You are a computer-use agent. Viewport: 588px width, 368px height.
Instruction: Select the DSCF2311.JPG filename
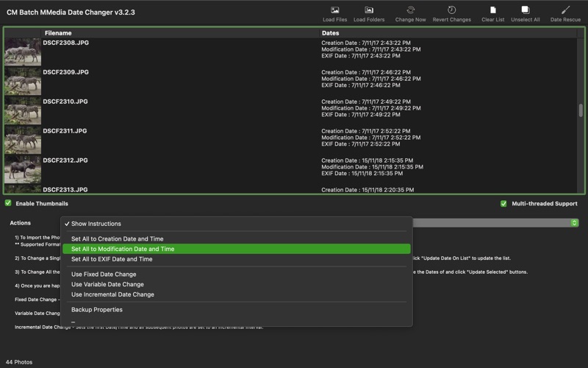[65, 131]
